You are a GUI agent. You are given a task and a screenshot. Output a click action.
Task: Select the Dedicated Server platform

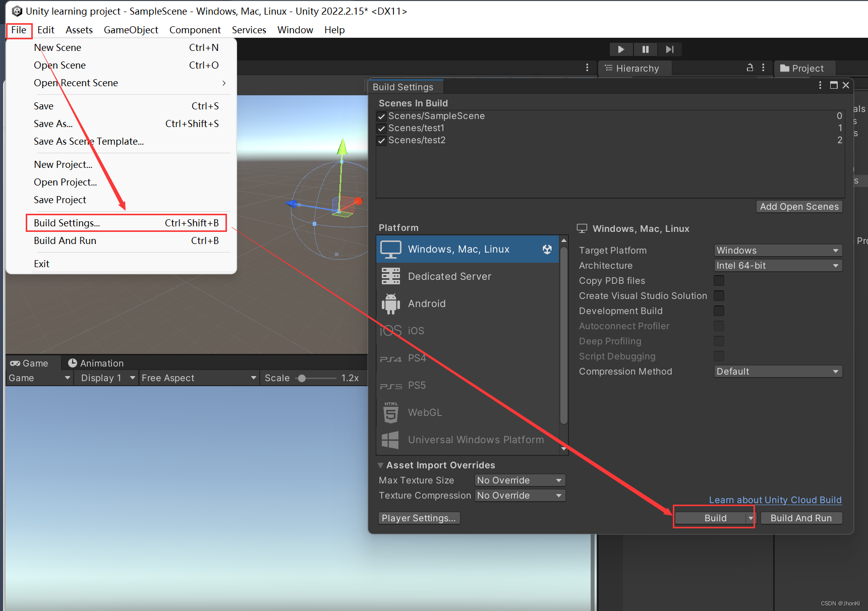pos(467,276)
